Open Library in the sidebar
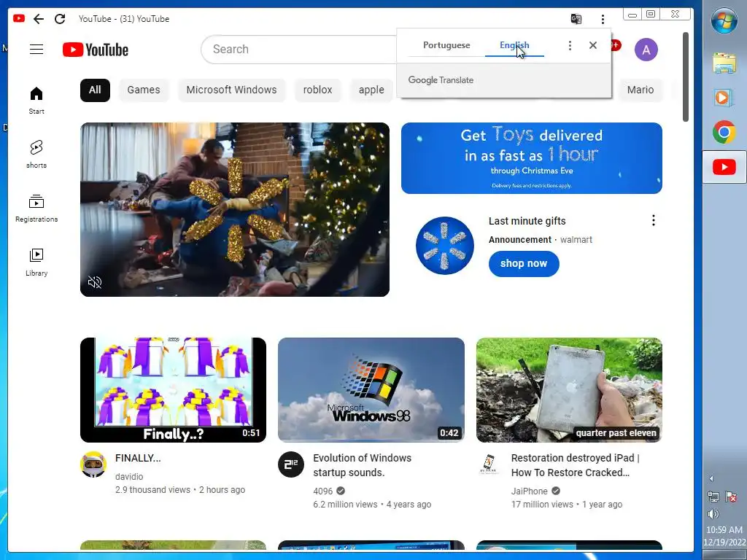The width and height of the screenshot is (747, 560). [x=36, y=262]
